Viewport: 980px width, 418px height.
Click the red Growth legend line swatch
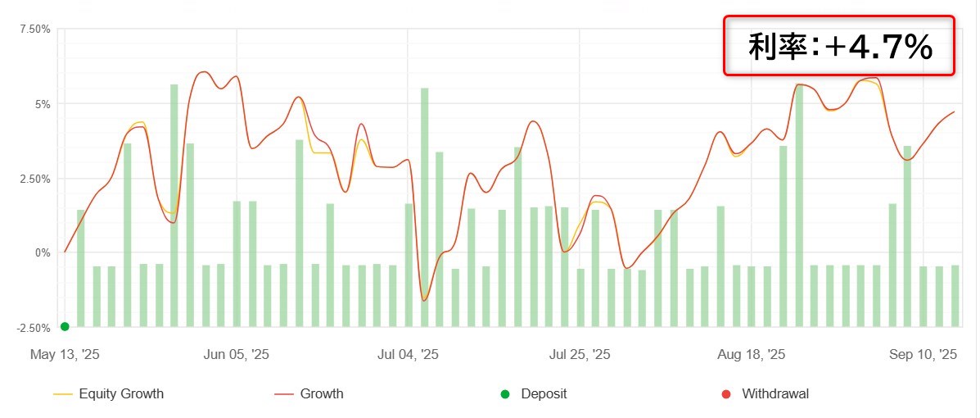pos(283,394)
